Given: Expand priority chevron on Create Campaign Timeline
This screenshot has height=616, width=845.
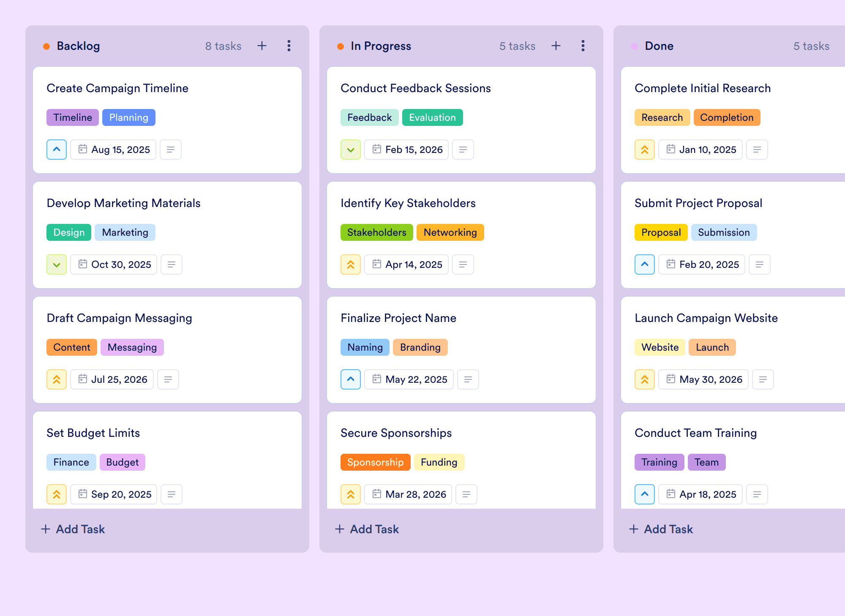Looking at the screenshot, I should point(57,150).
